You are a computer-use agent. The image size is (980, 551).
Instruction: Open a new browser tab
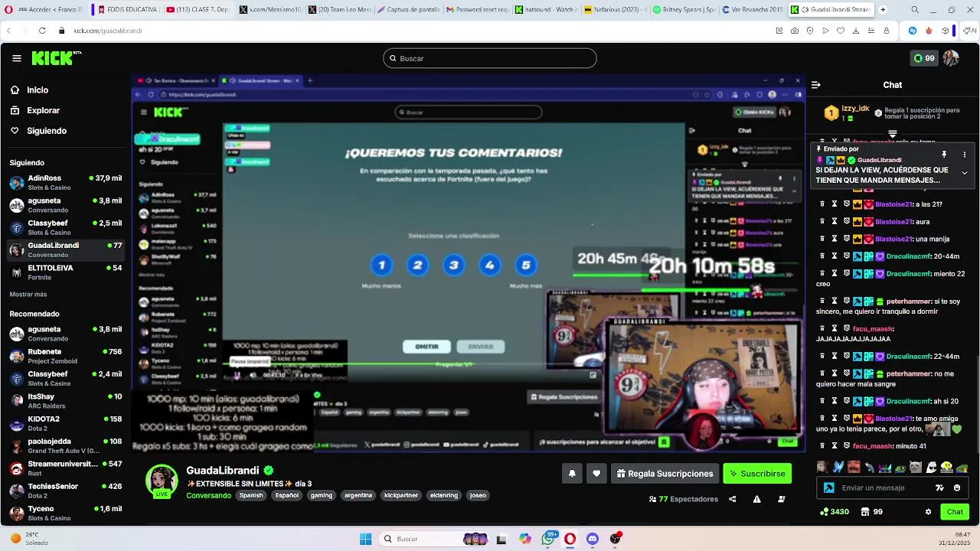pos(883,10)
